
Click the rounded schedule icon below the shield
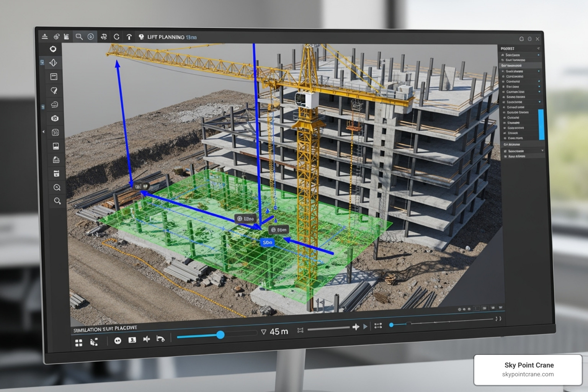tap(55, 132)
